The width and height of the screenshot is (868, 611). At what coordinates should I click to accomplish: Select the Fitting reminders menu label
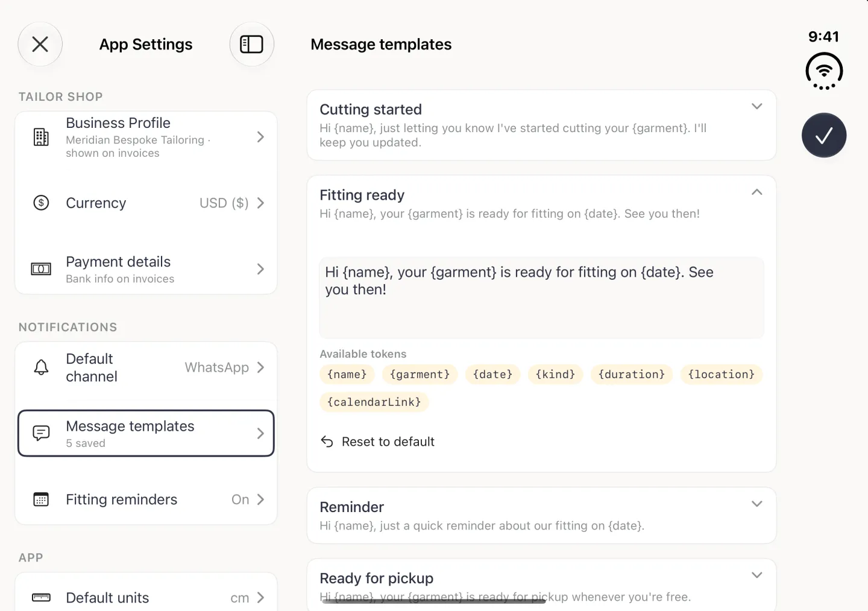pos(122,499)
